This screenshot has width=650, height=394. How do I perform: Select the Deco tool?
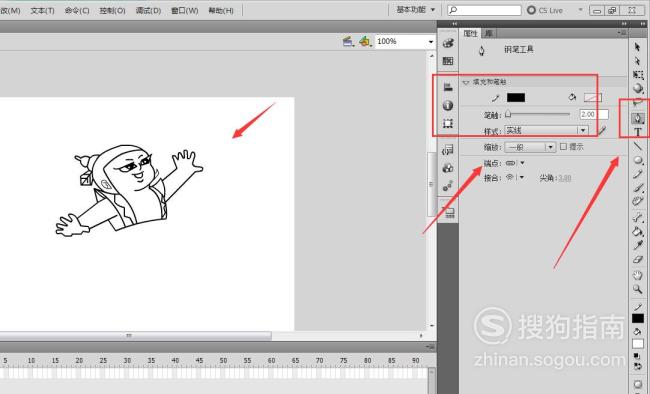pyautogui.click(x=638, y=202)
